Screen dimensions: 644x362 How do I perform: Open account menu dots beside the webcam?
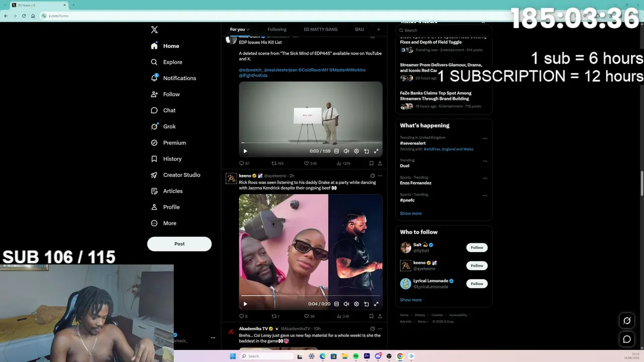pyautogui.click(x=213, y=338)
